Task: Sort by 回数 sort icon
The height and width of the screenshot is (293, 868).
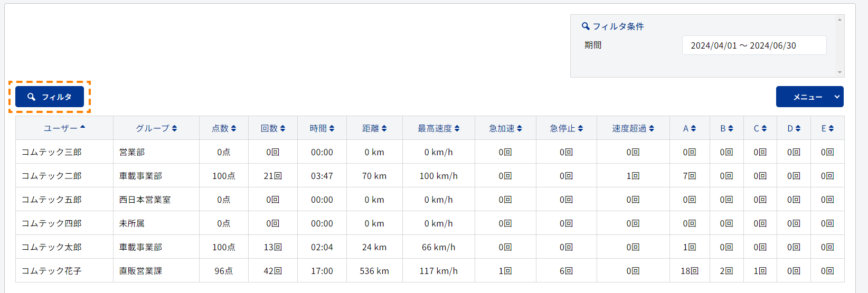Action: (283, 128)
